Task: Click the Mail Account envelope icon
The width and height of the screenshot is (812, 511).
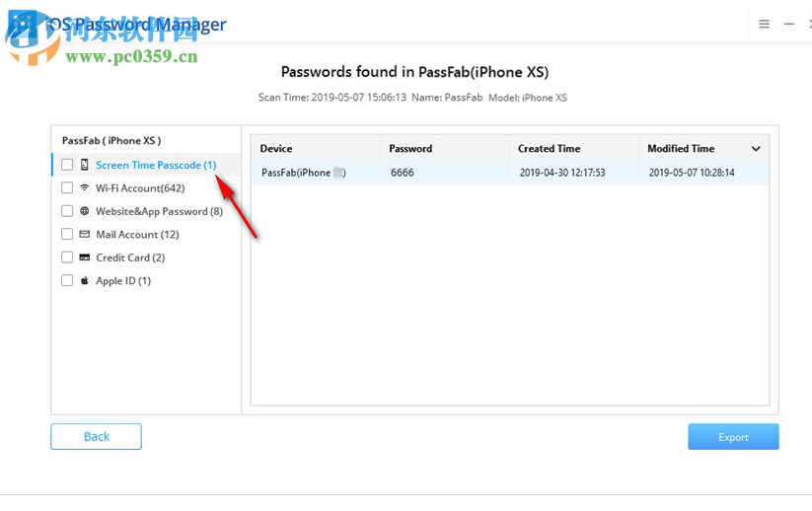Action: click(85, 234)
